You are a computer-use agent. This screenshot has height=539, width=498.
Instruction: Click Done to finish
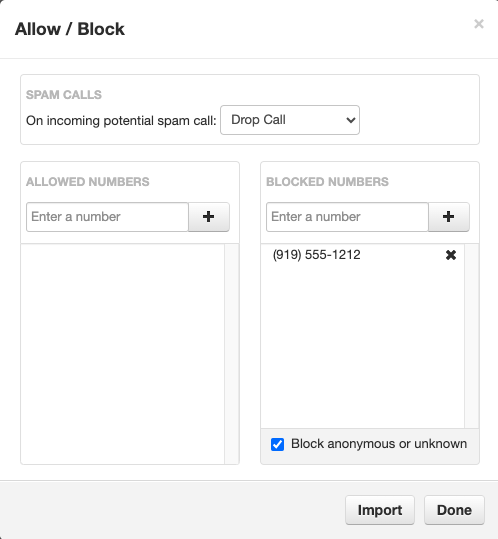click(454, 510)
